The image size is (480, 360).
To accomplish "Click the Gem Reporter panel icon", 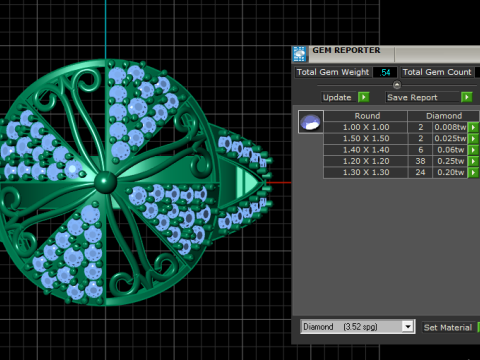I will (x=299, y=54).
